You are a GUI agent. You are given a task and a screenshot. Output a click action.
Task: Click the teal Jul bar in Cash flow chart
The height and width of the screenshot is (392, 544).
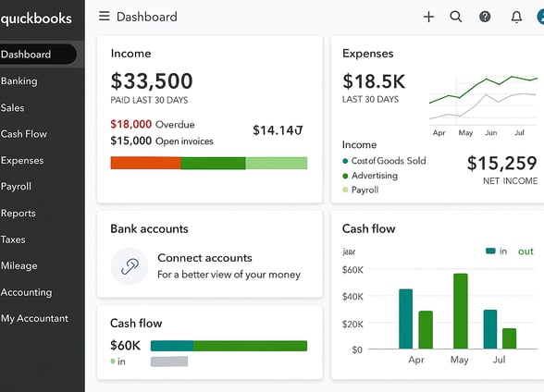[x=490, y=329]
